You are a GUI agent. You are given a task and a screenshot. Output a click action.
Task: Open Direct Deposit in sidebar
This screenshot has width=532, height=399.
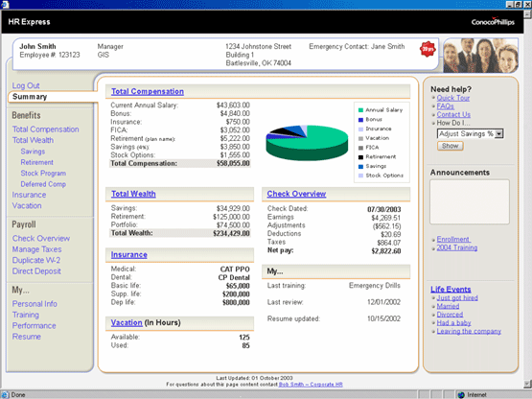click(36, 271)
